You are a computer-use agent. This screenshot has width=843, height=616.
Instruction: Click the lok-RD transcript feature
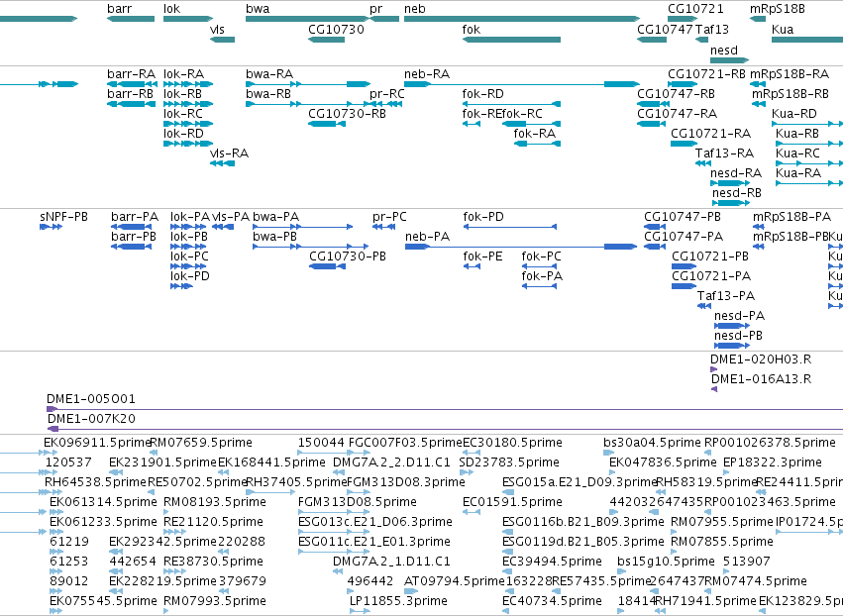point(188,144)
